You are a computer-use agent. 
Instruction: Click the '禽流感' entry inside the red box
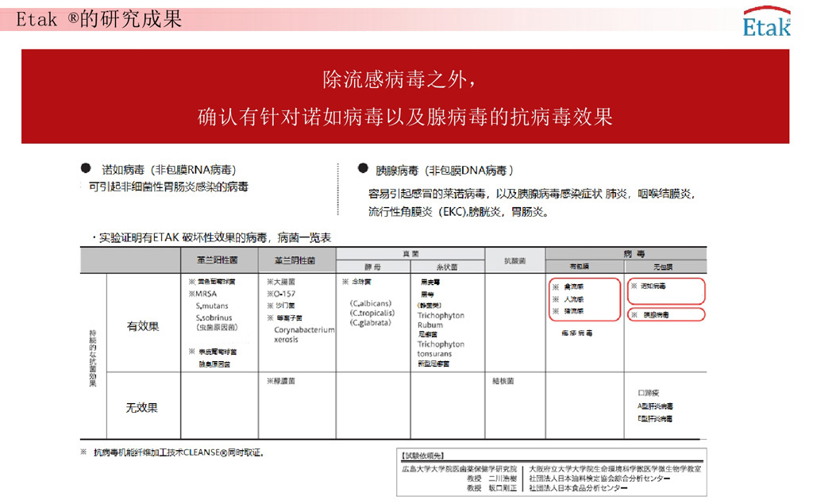[x=573, y=287]
